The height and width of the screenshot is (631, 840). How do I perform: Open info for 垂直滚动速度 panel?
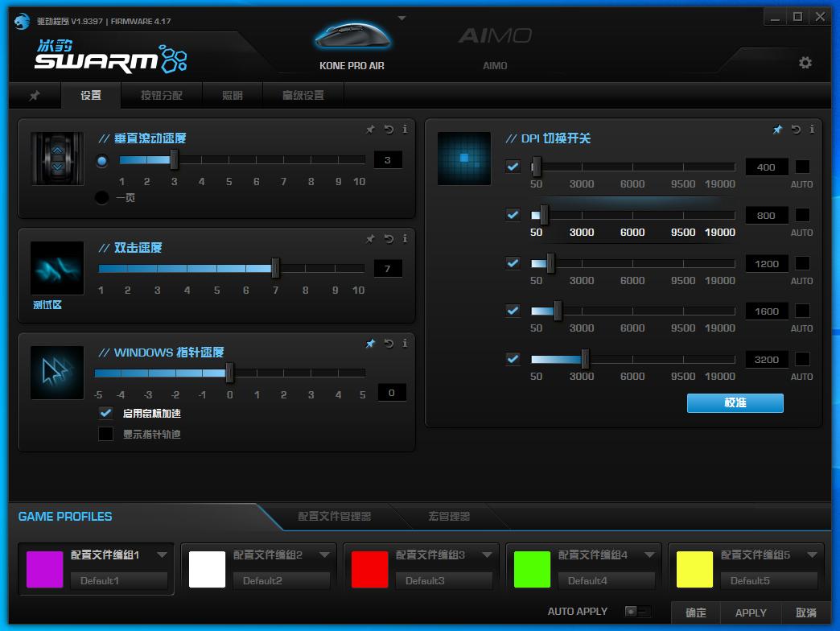[405, 129]
